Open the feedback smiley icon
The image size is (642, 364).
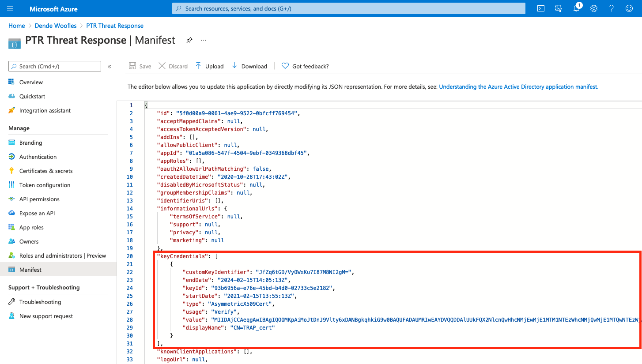coord(629,8)
